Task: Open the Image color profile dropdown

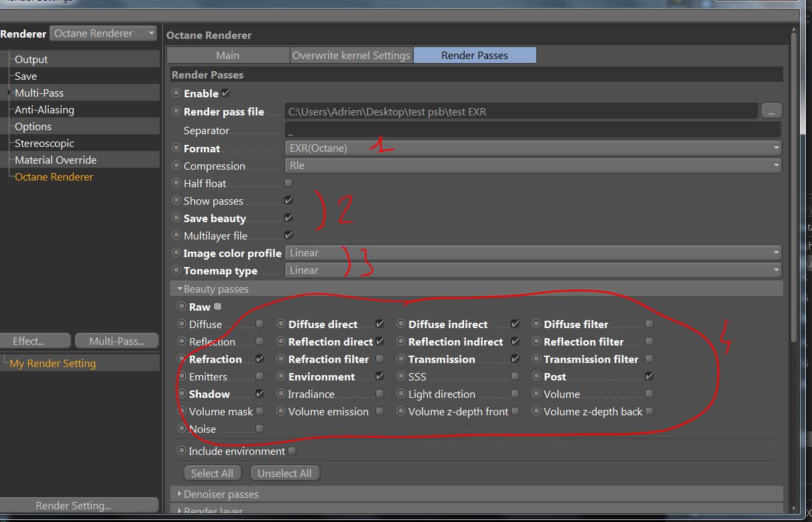Action: click(x=533, y=252)
